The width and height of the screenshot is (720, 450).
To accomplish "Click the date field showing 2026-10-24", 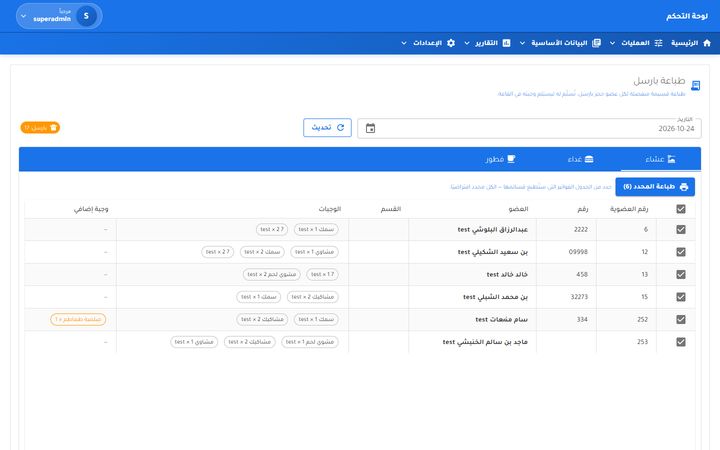I will coord(529,129).
